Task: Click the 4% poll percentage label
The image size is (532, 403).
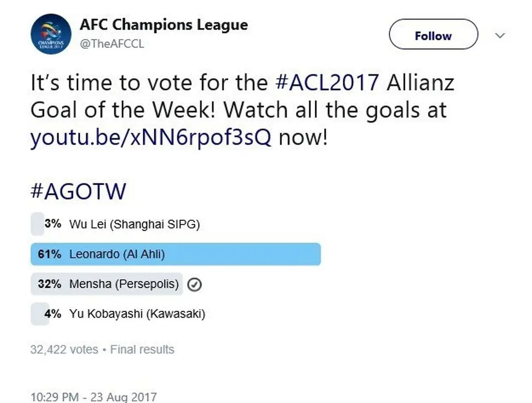Action: [x=53, y=314]
